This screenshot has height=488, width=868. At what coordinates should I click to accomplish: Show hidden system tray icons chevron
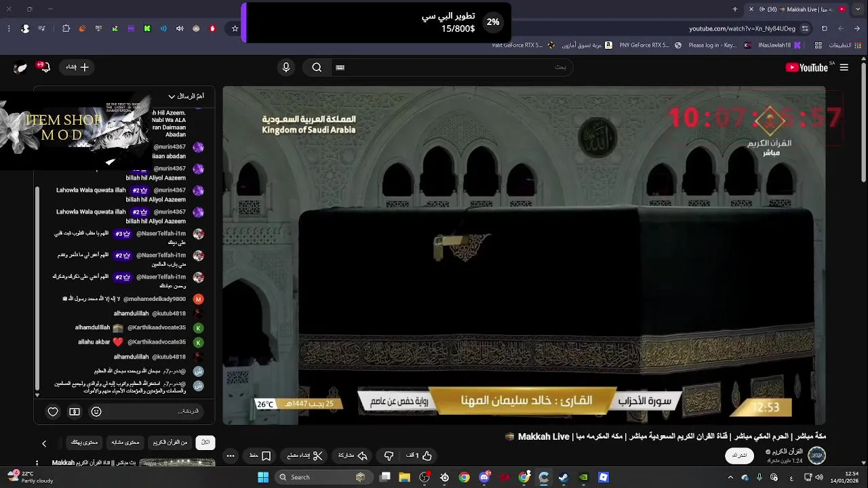(730, 477)
